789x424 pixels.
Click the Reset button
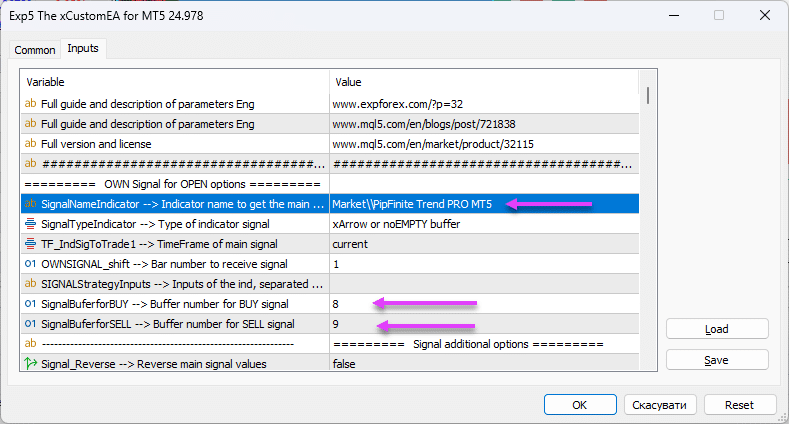(739, 405)
